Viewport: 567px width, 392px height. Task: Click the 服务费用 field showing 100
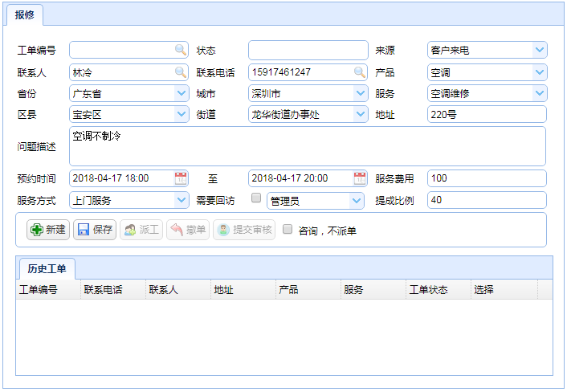click(x=487, y=178)
